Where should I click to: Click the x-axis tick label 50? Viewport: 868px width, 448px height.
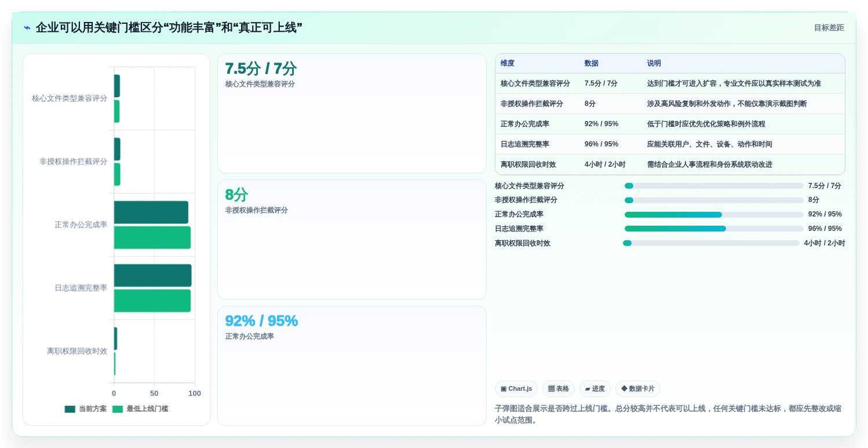coord(154,394)
